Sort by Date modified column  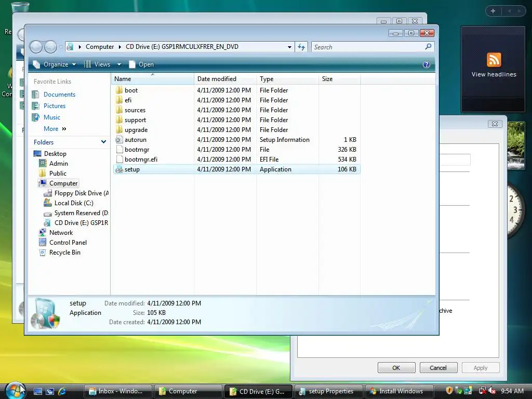tap(225, 79)
